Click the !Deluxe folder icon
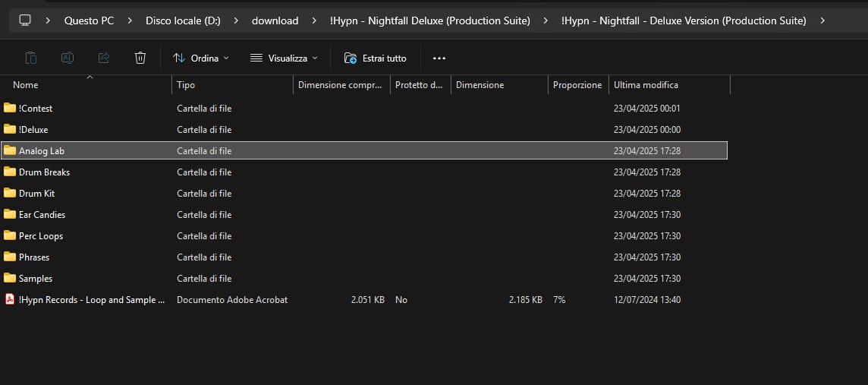Viewport: 868px width, 385px height. click(9, 129)
